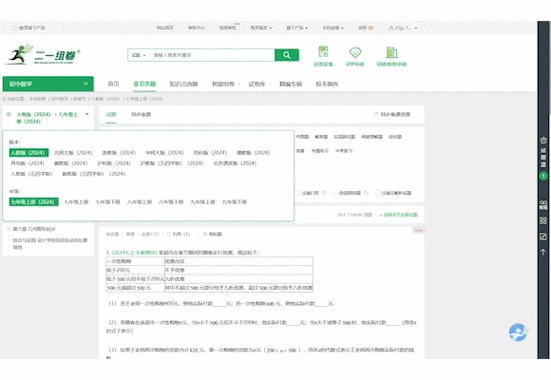The width and height of the screenshot is (551, 380).
Task: Click the green search magnifier button
Action: (287, 55)
